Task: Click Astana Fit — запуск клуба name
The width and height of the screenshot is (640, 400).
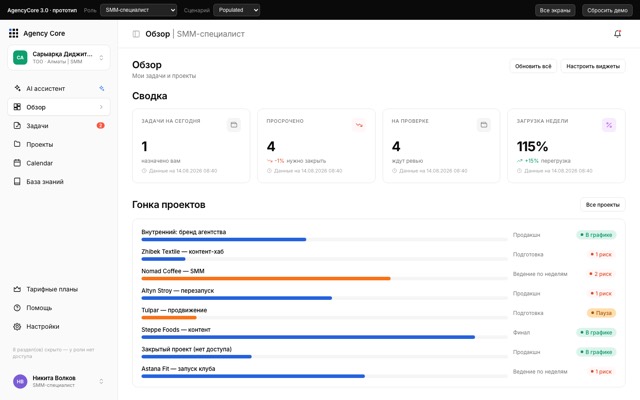Action: point(178,369)
